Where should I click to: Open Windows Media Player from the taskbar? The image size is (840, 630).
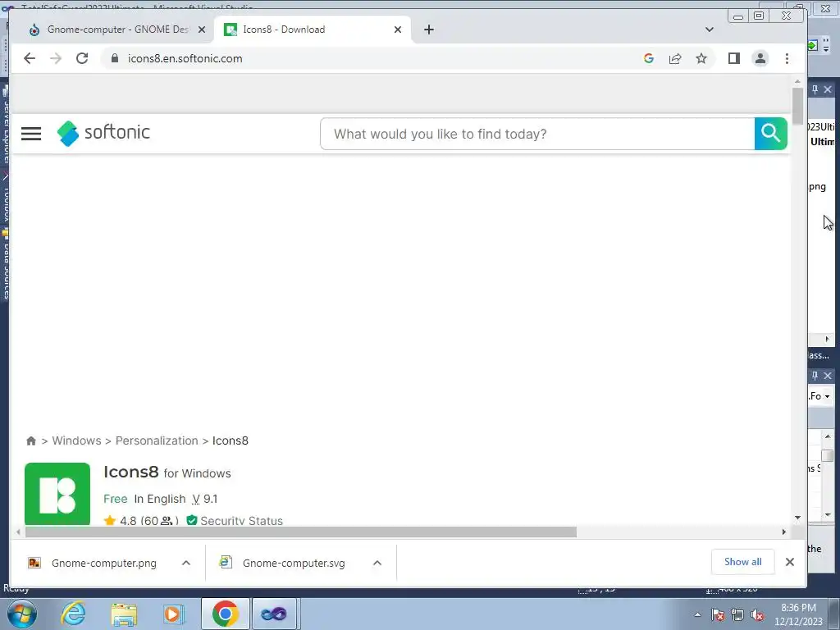pyautogui.click(x=173, y=614)
